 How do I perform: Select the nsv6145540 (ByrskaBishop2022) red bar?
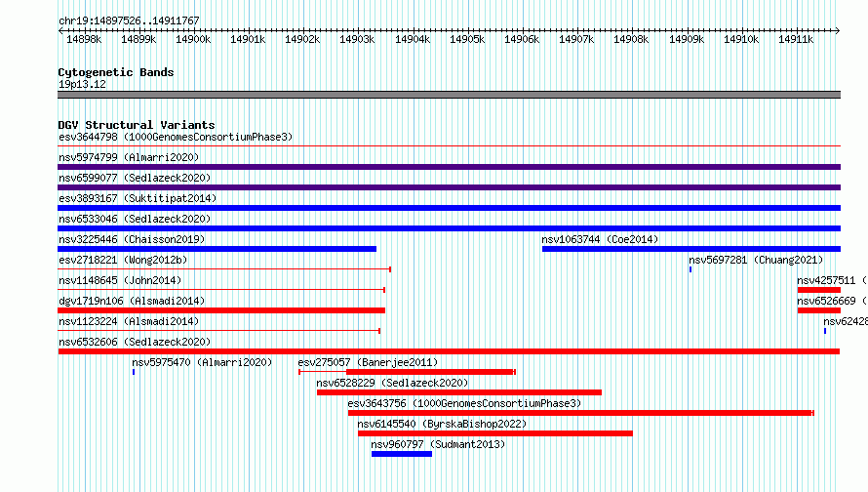click(x=494, y=433)
